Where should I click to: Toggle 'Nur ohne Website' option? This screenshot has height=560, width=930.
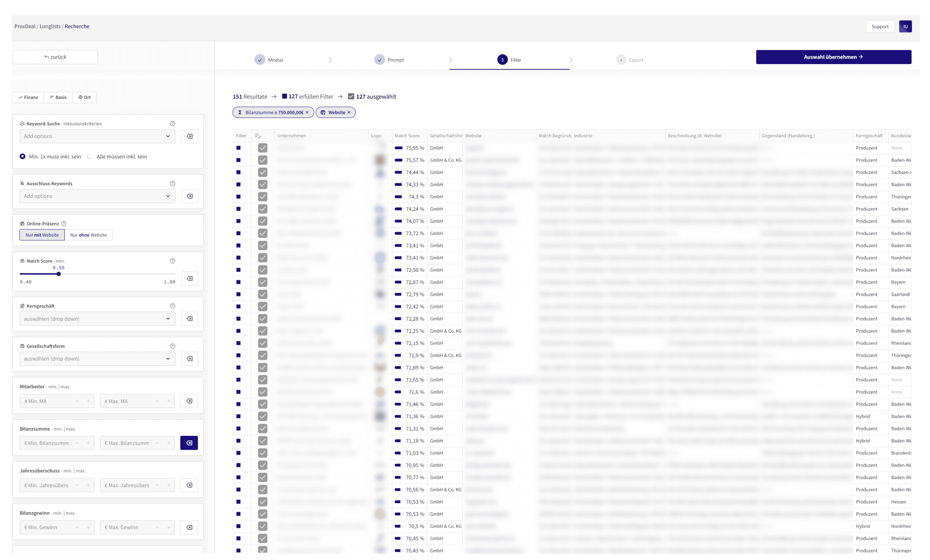88,235
